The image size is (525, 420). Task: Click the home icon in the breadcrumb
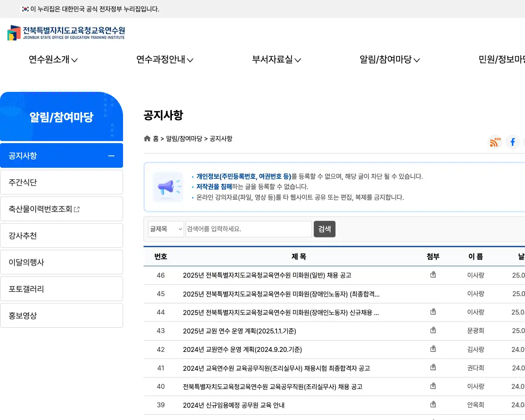[147, 139]
